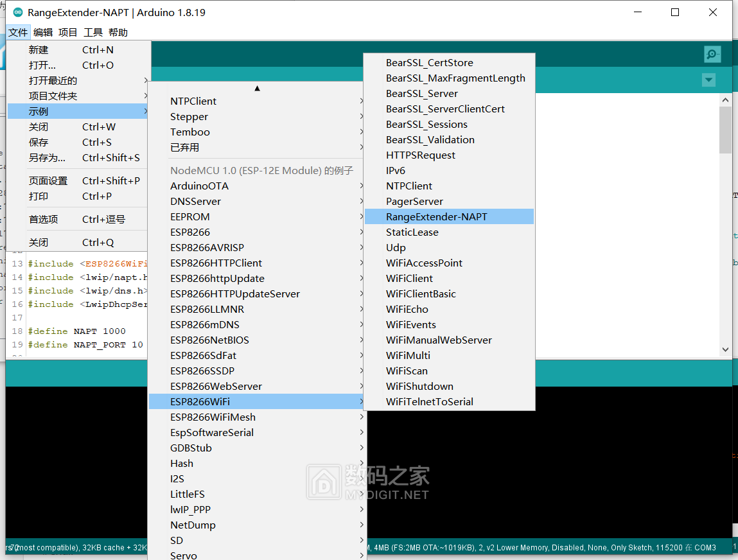This screenshot has width=738, height=560.
Task: Choose 关闭 Ctrl+Q to quit
Action: (x=78, y=242)
